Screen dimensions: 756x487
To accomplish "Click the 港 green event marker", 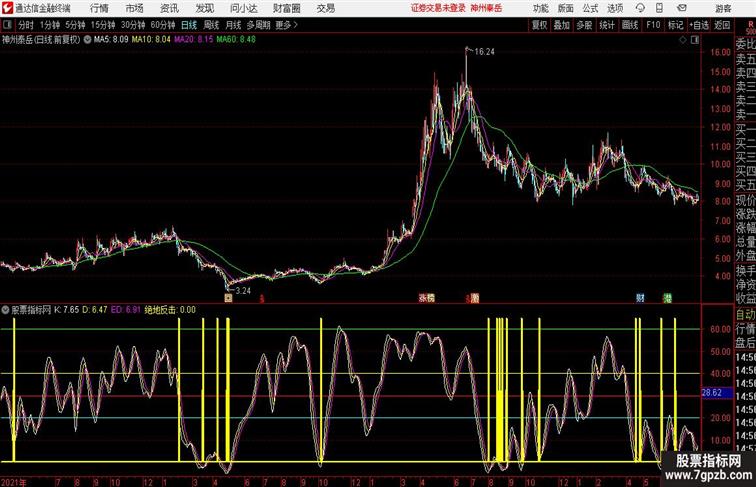I will [x=667, y=298].
